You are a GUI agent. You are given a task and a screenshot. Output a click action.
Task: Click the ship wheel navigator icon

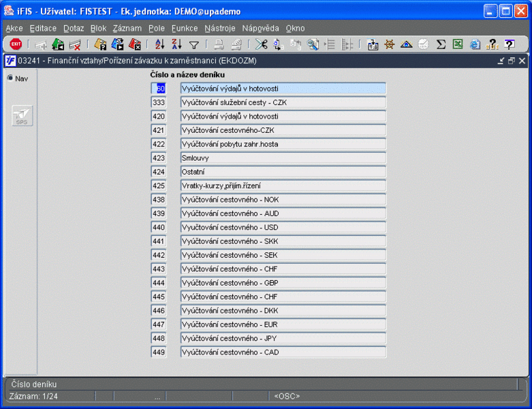pos(390,44)
